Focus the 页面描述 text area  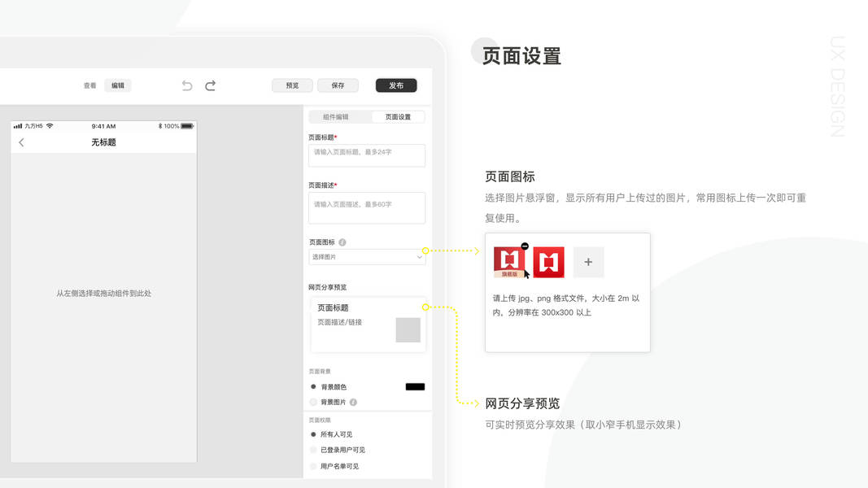pyautogui.click(x=367, y=208)
